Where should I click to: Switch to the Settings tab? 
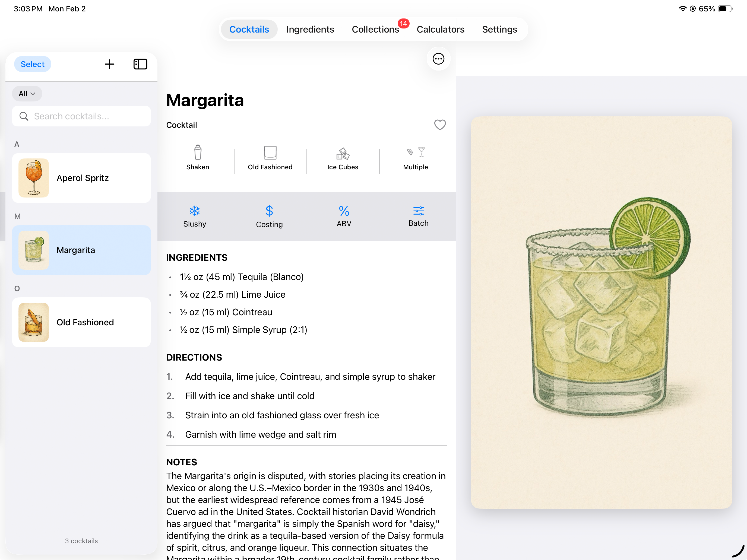pyautogui.click(x=499, y=29)
